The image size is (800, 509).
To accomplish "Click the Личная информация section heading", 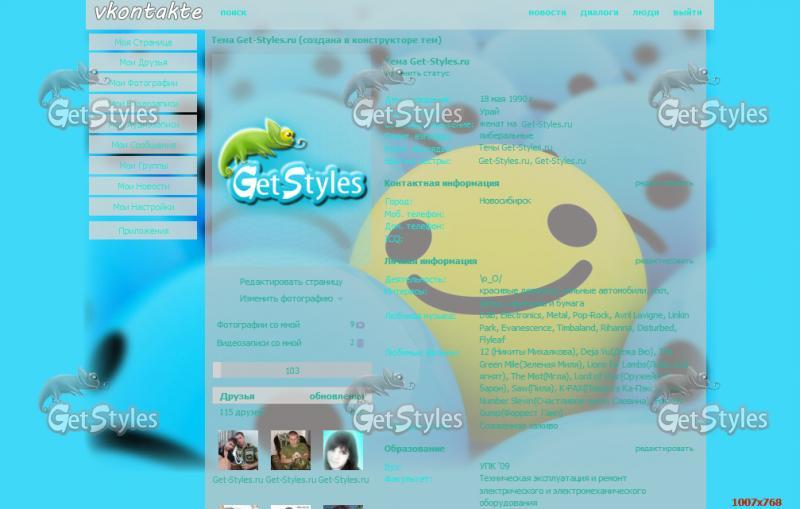I will [431, 261].
